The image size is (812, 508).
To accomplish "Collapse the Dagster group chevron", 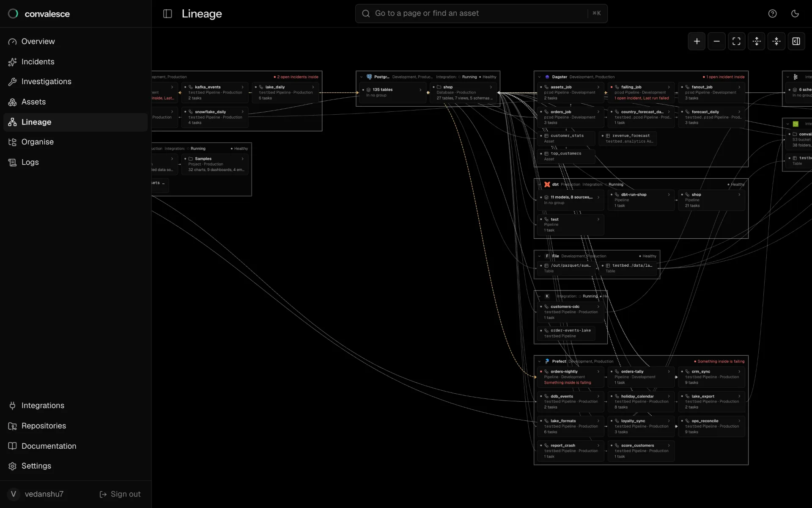I will [x=539, y=77].
